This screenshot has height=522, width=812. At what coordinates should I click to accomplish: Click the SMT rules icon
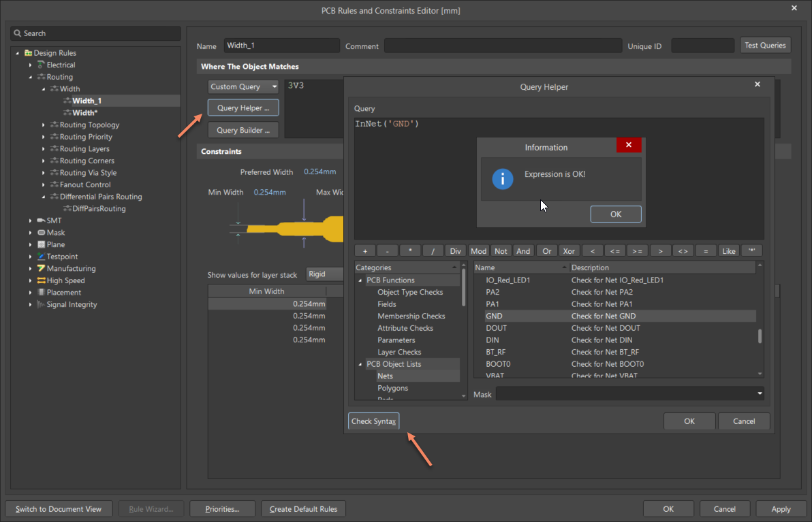point(42,221)
